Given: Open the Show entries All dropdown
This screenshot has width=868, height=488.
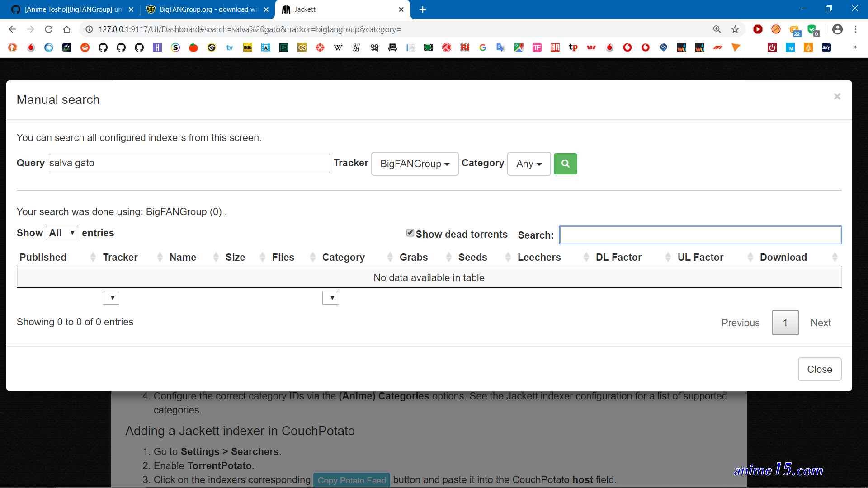Looking at the screenshot, I should coord(62,233).
